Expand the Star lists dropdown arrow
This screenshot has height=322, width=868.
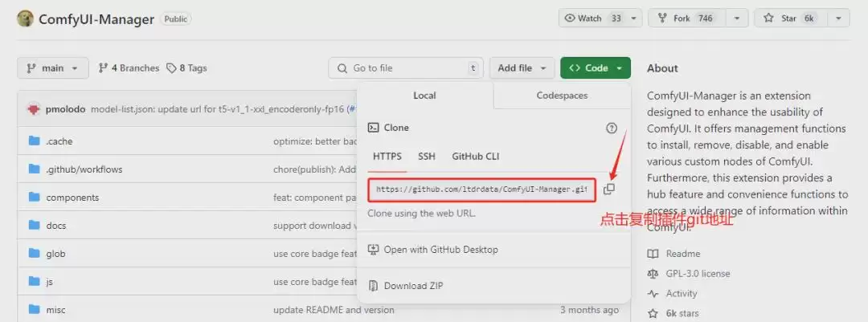(x=838, y=18)
